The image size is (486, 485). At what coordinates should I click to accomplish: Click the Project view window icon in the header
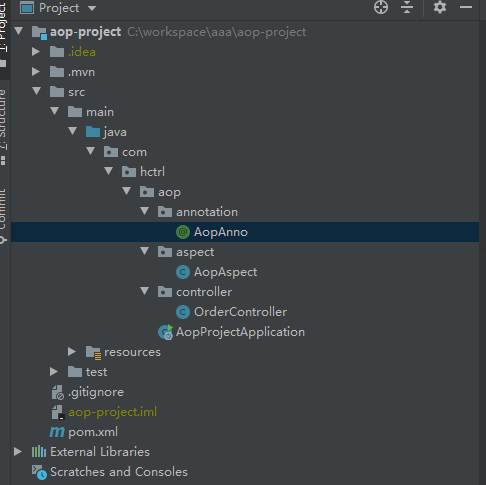point(27,8)
